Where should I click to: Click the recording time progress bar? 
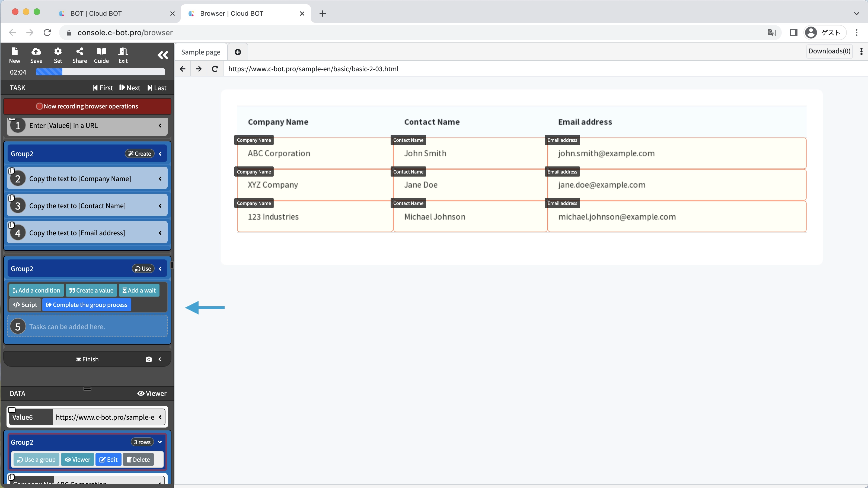click(100, 72)
